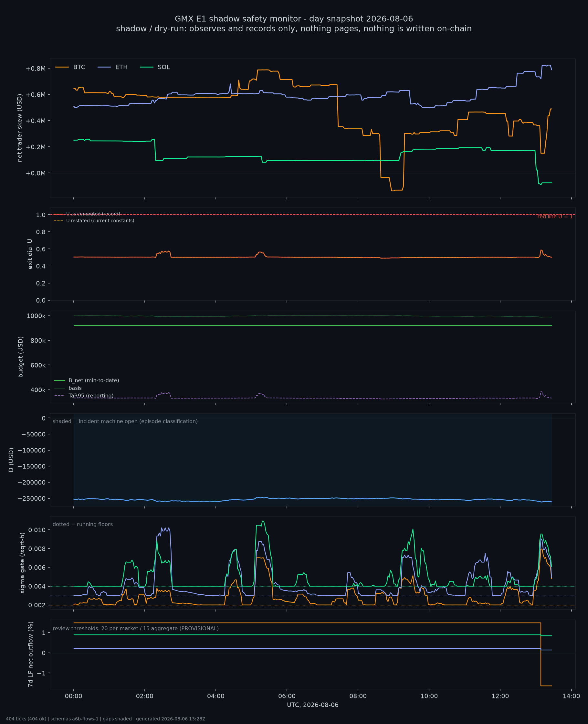This screenshot has width=588, height=724.
Task: Click the 400k budget tick label
Action: point(38,390)
